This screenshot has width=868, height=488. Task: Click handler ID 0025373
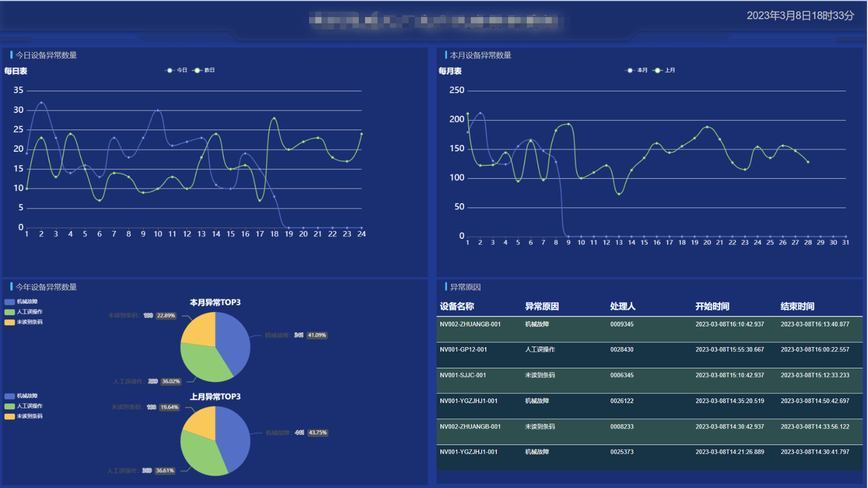pos(622,452)
